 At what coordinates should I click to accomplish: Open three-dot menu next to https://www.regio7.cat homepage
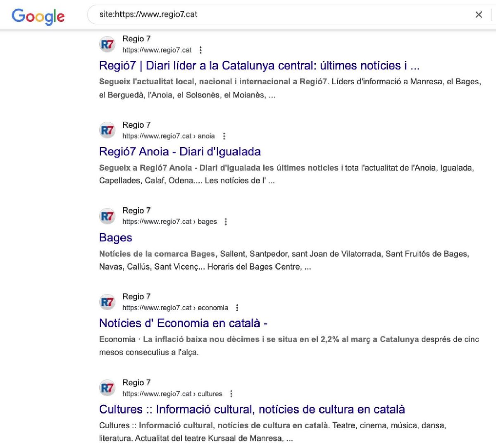tap(200, 50)
